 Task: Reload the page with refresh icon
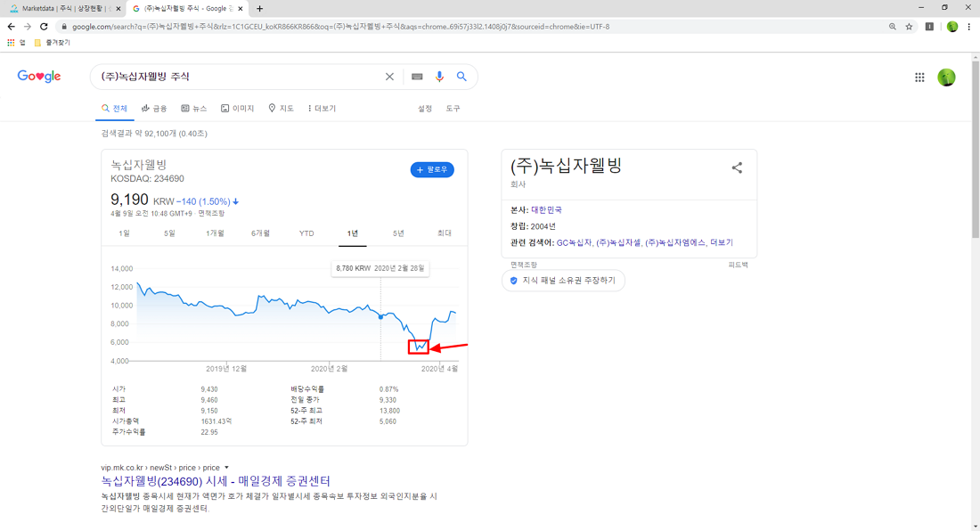44,26
